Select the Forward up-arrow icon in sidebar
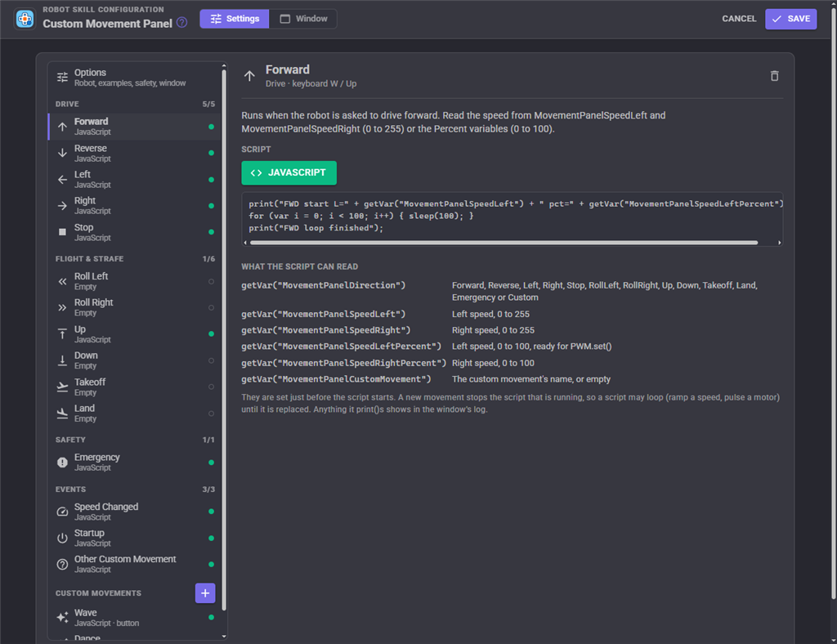Screen dimensions: 837x644 click(62, 127)
